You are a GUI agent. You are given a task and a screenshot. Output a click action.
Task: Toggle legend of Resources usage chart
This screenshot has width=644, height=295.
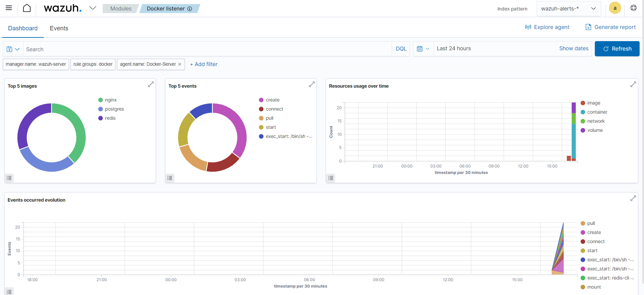[331, 178]
